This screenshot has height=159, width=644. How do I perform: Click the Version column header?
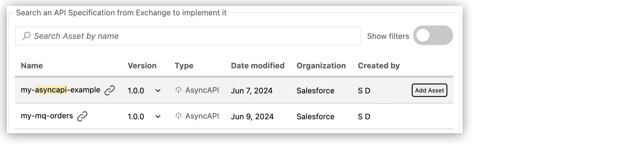[142, 66]
